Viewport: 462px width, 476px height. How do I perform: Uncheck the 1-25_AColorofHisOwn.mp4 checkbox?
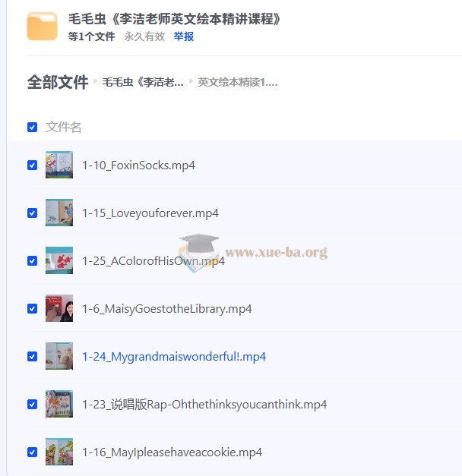[x=32, y=261]
